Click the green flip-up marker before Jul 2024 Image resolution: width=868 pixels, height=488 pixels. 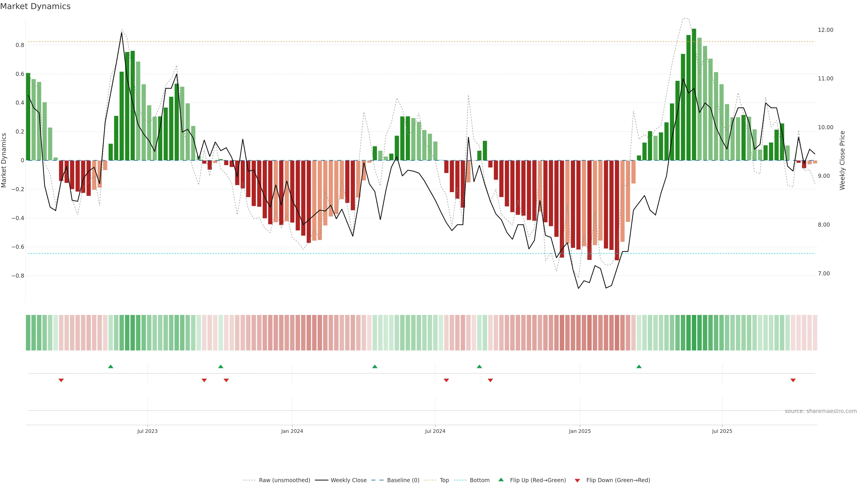tap(375, 366)
